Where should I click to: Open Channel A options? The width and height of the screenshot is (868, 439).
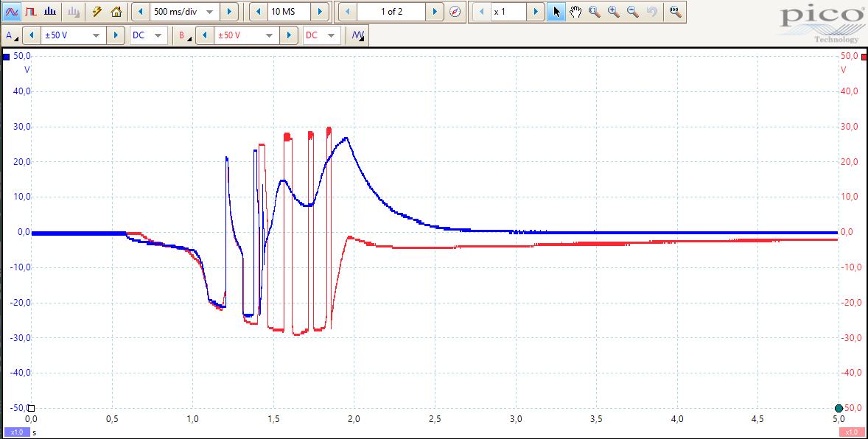[11, 35]
